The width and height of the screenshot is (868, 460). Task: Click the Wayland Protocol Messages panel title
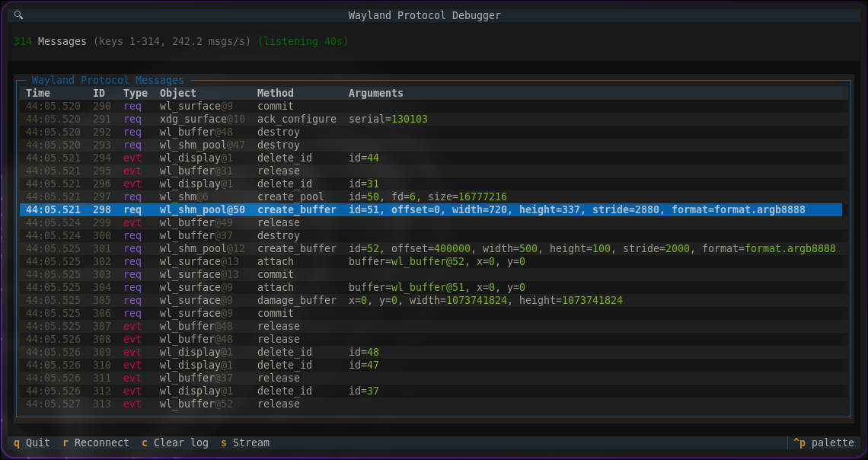pyautogui.click(x=108, y=80)
